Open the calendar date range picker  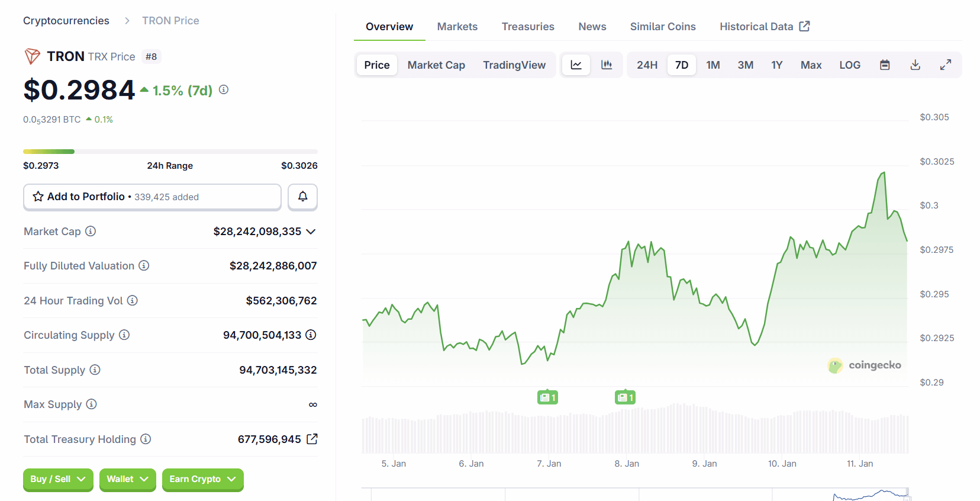pos(885,65)
